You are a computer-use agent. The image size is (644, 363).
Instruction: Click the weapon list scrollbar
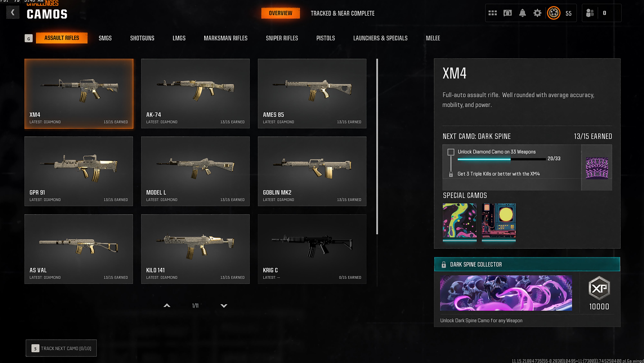point(377,147)
